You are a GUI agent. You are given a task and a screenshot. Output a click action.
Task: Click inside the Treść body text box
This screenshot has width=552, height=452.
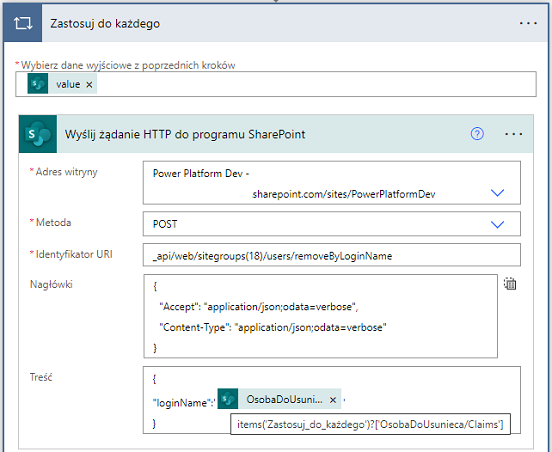coord(332,400)
